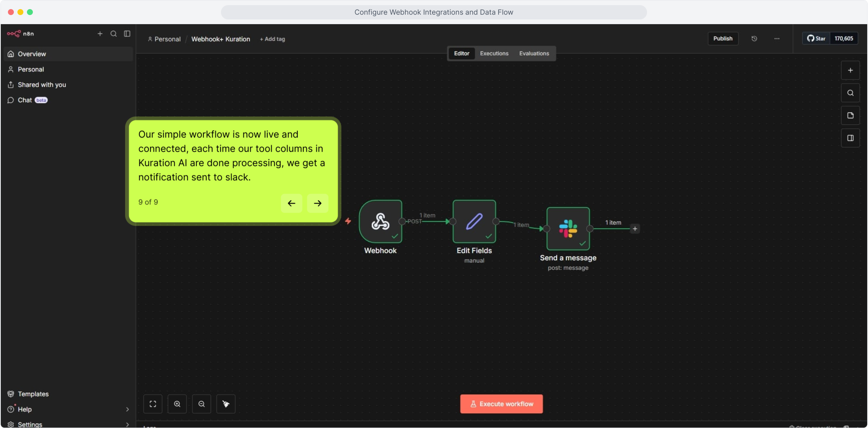This screenshot has width=868, height=428.
Task: Open the canvas node search icon
Action: 850,93
